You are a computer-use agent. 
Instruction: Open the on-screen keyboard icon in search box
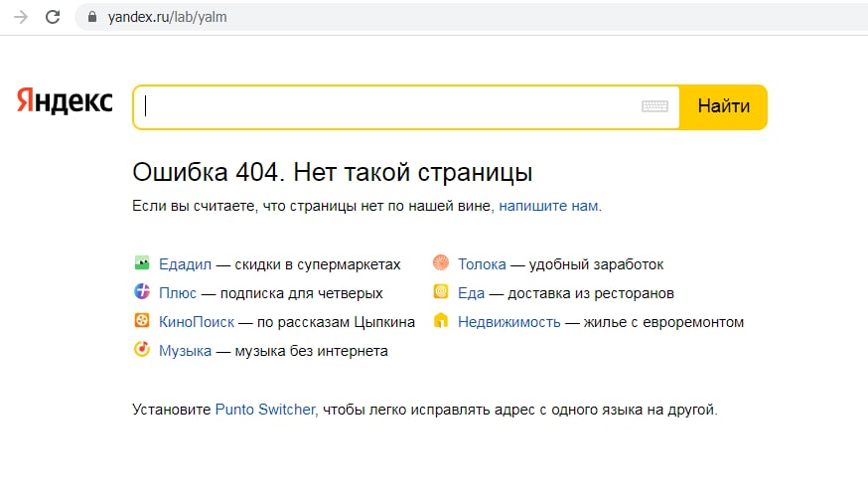[x=654, y=106]
